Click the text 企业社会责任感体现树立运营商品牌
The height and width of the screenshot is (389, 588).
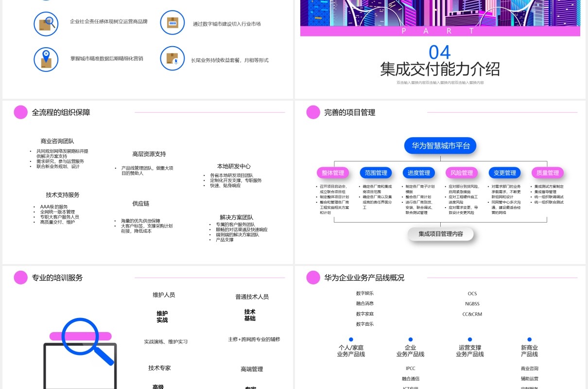pos(109,21)
